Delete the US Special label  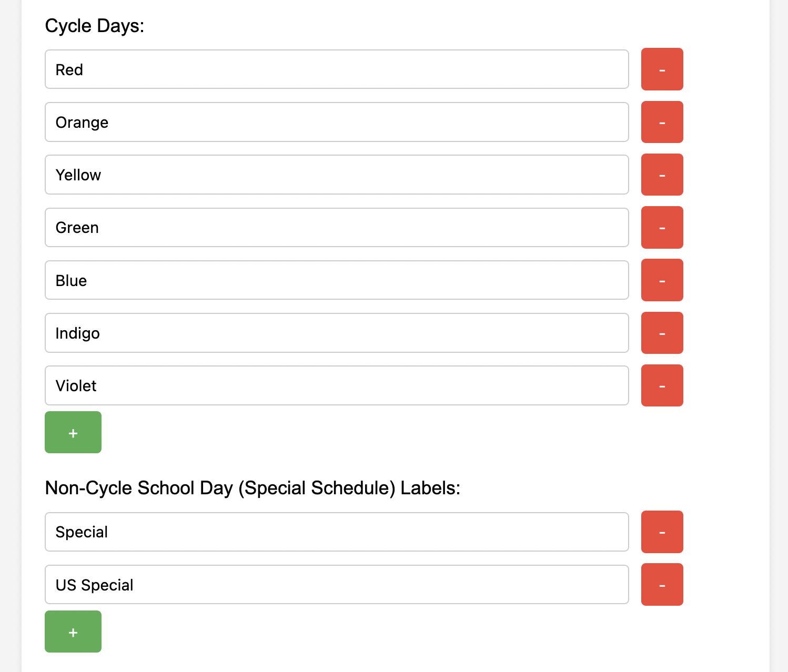point(662,584)
